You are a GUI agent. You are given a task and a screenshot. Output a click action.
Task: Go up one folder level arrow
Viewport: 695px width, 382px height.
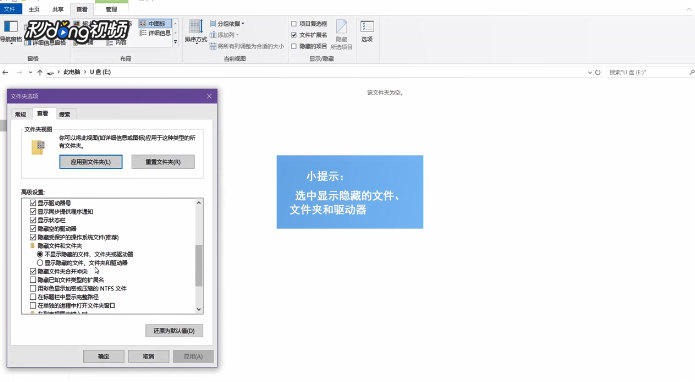coord(40,72)
